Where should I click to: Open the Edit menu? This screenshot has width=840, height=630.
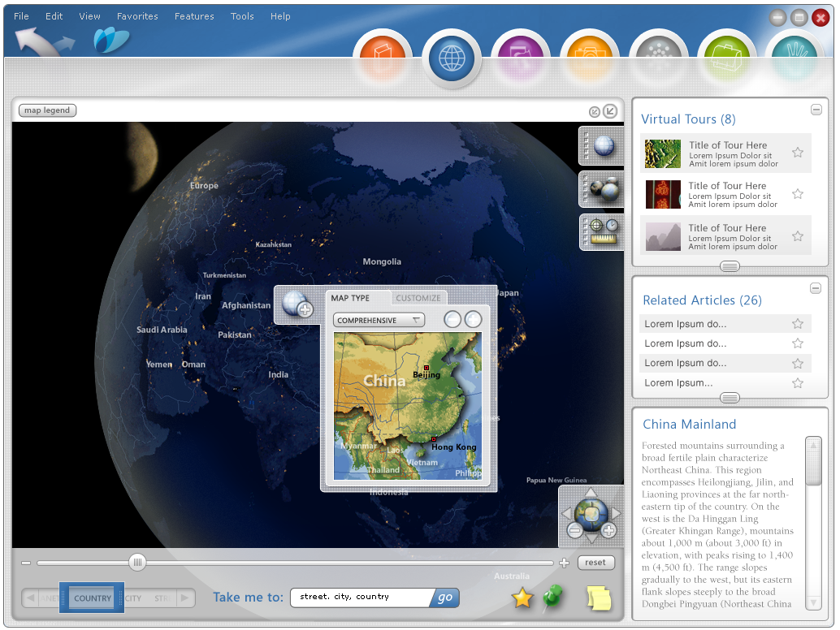(54, 16)
